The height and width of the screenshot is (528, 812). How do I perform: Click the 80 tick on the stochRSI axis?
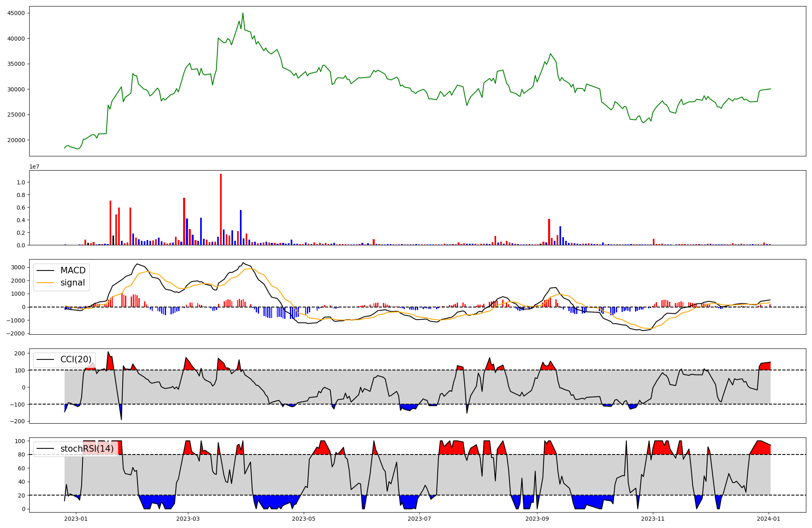tap(21, 454)
